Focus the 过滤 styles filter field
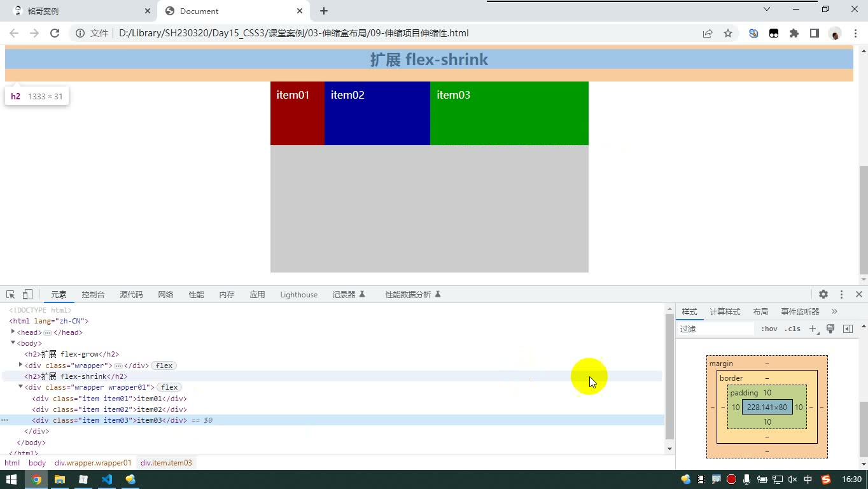Image resolution: width=868 pixels, height=489 pixels. 716,329
